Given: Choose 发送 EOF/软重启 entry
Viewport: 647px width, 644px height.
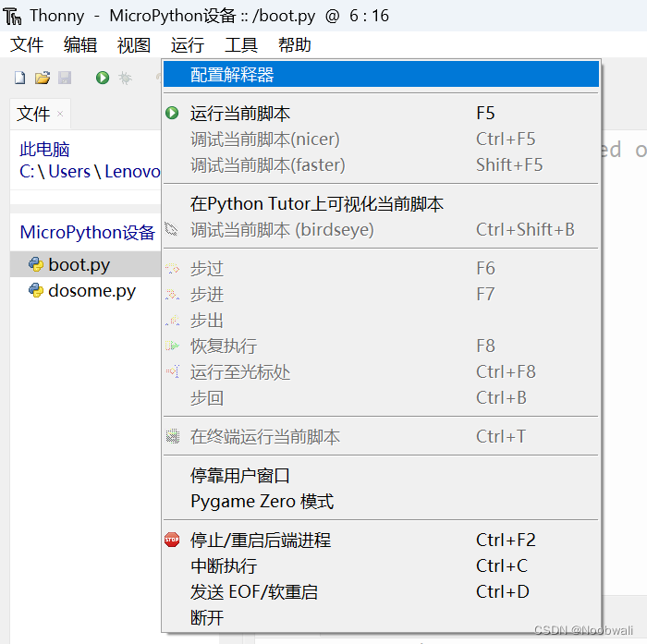Looking at the screenshot, I should 381,592.
